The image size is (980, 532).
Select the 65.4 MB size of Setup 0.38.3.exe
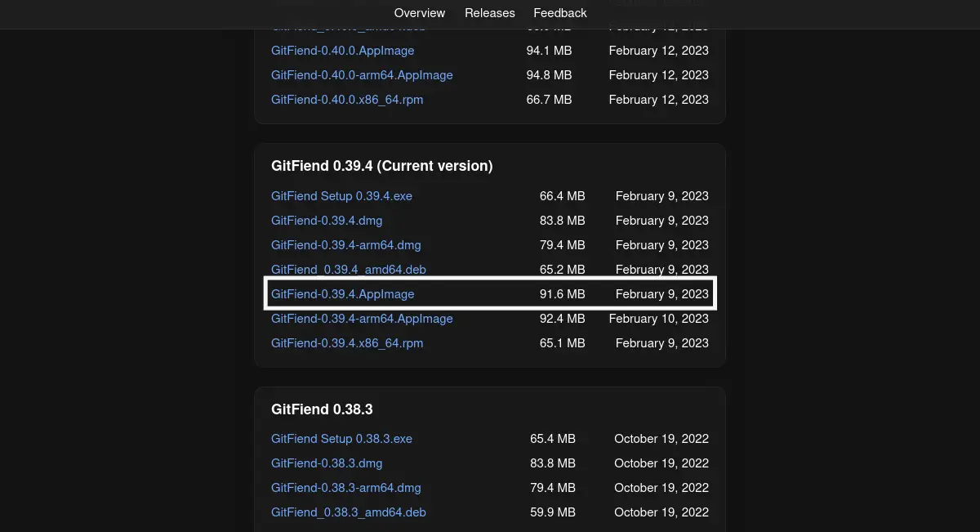click(553, 439)
